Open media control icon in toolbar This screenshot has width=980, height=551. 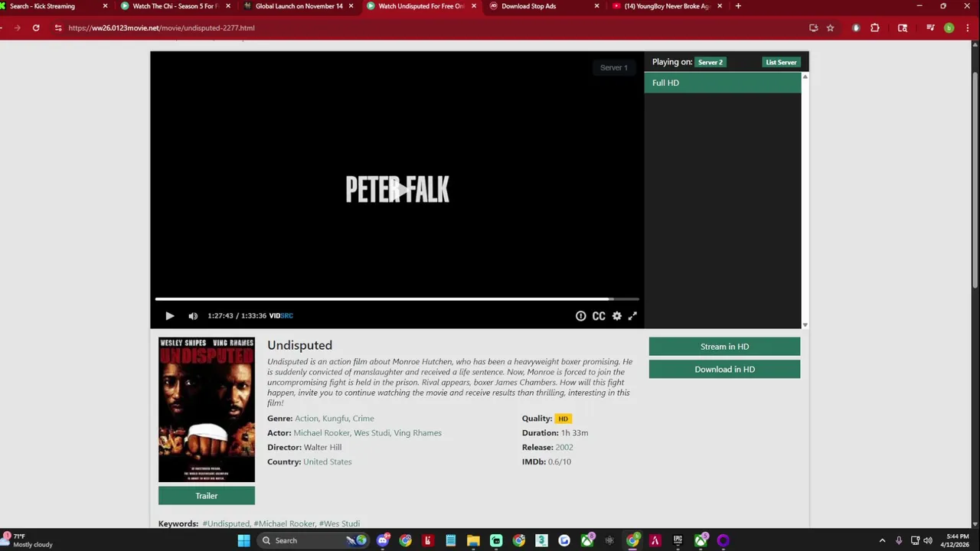pos(930,28)
